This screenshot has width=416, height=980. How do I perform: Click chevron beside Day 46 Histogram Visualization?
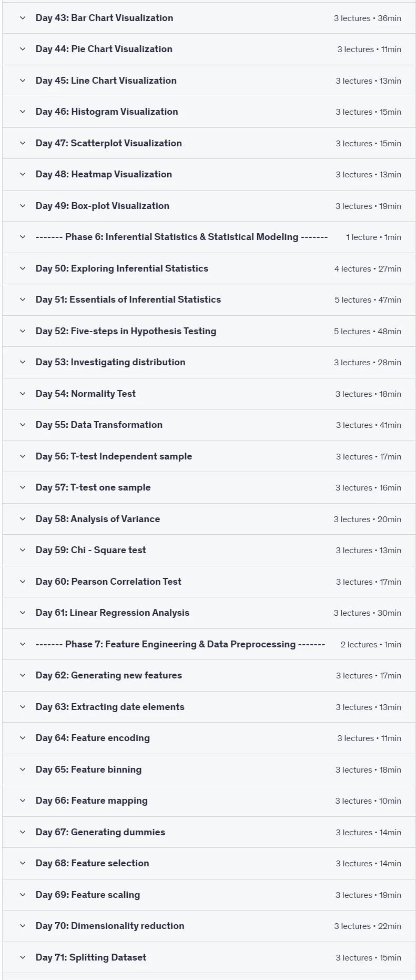[23, 112]
